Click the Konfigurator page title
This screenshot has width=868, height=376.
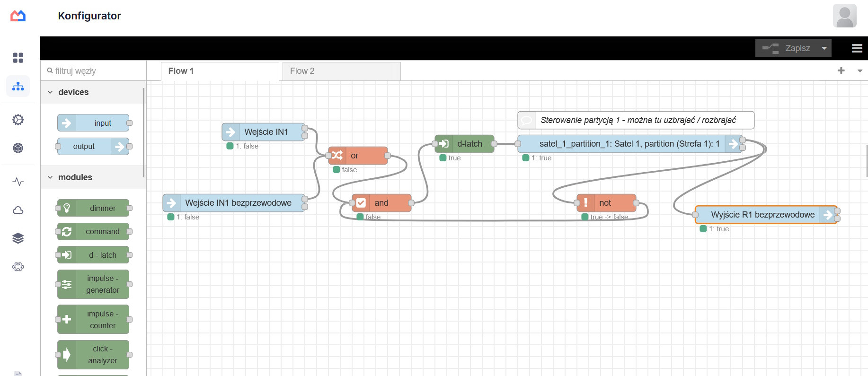[x=89, y=16]
